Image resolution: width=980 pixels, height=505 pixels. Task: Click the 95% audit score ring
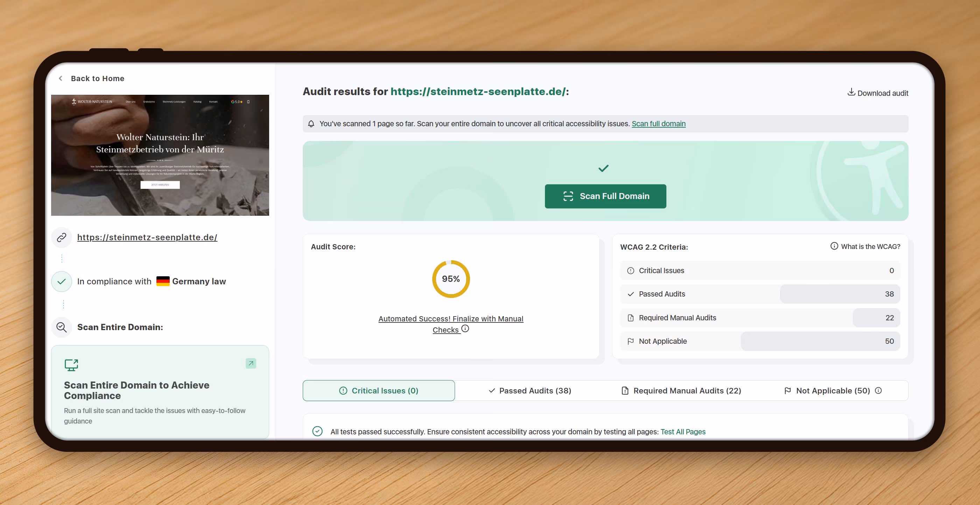coord(450,279)
